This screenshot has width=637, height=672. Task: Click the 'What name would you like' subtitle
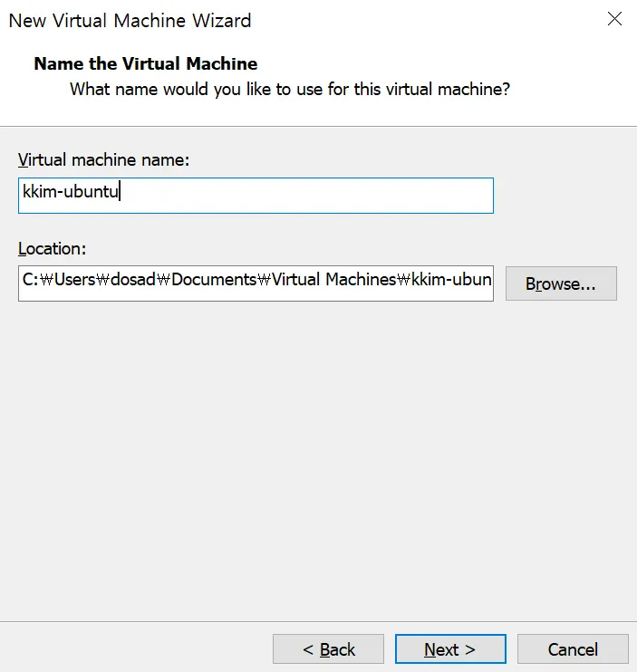point(290,89)
